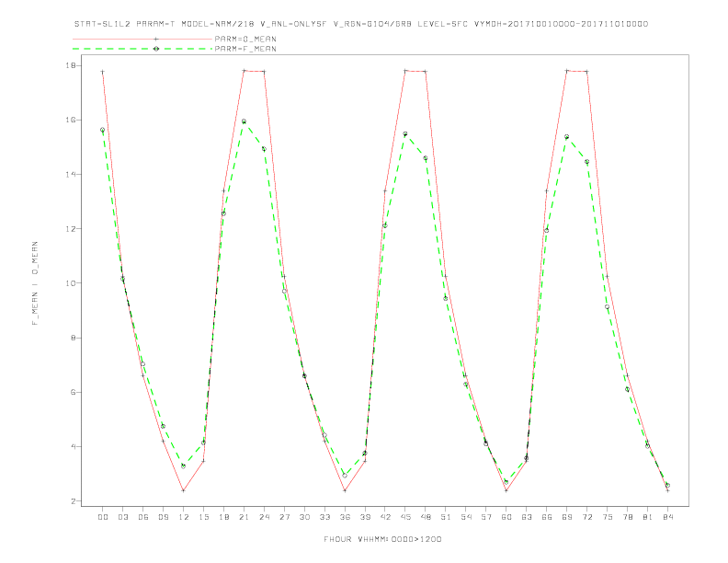The height and width of the screenshot is (563, 728).
Task: Click the x-axis tick label 84
Action: pos(668,517)
